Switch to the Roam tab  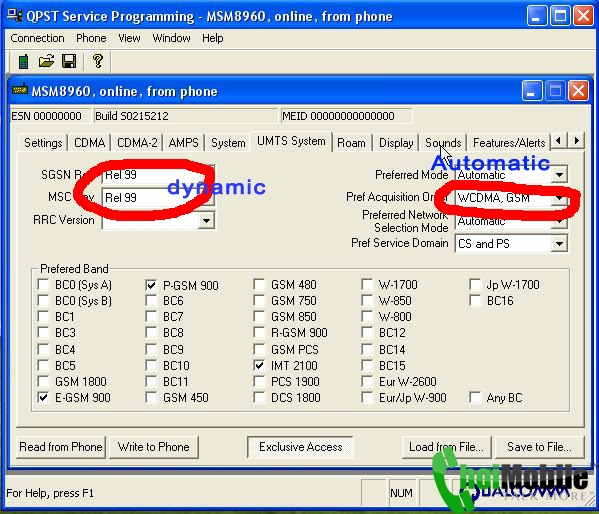[351, 143]
